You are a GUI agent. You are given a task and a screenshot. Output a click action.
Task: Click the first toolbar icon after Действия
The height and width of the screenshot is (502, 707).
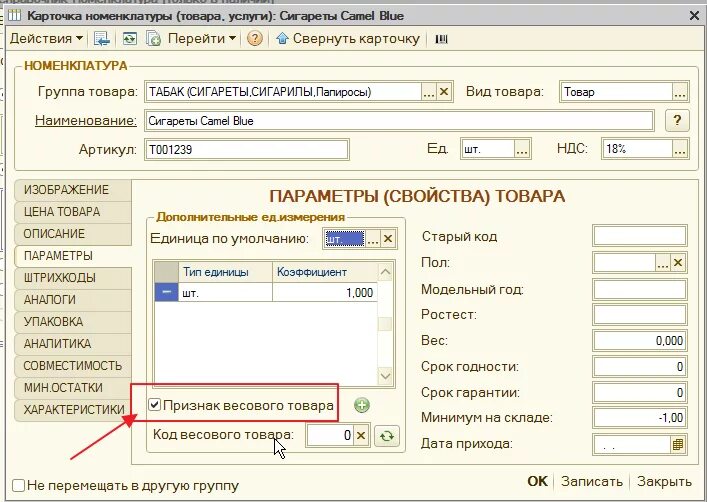click(102, 39)
